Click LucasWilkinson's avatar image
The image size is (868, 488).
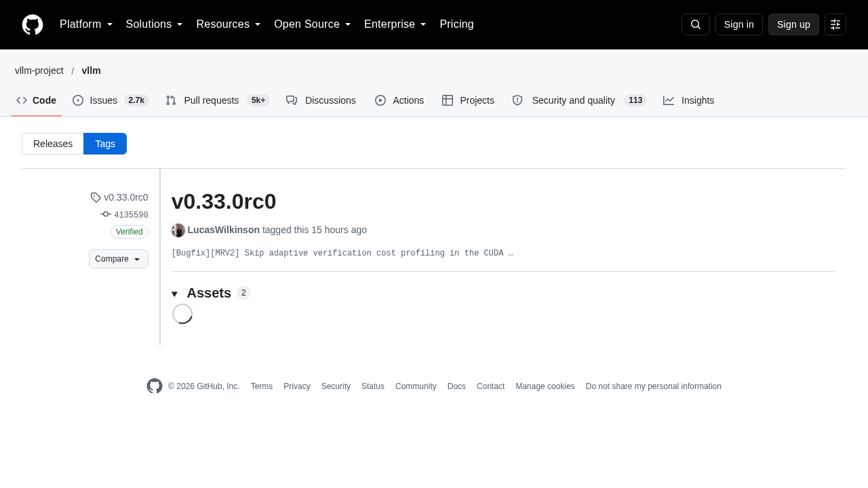click(178, 230)
